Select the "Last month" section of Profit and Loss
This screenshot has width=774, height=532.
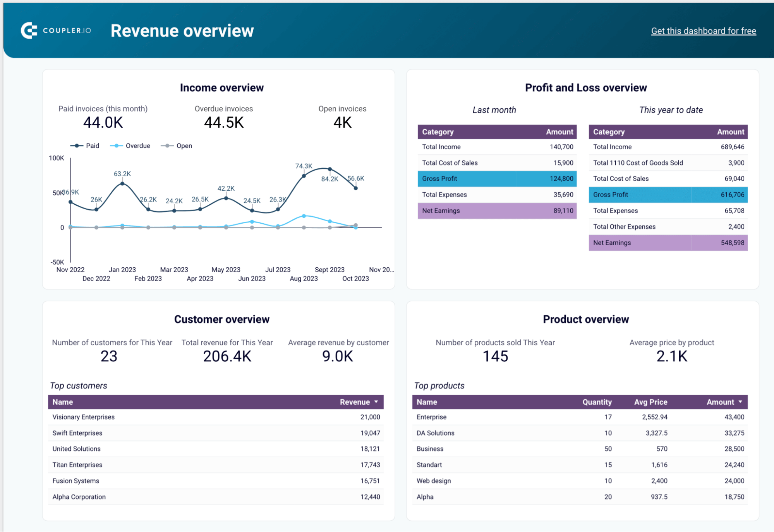tap(494, 110)
